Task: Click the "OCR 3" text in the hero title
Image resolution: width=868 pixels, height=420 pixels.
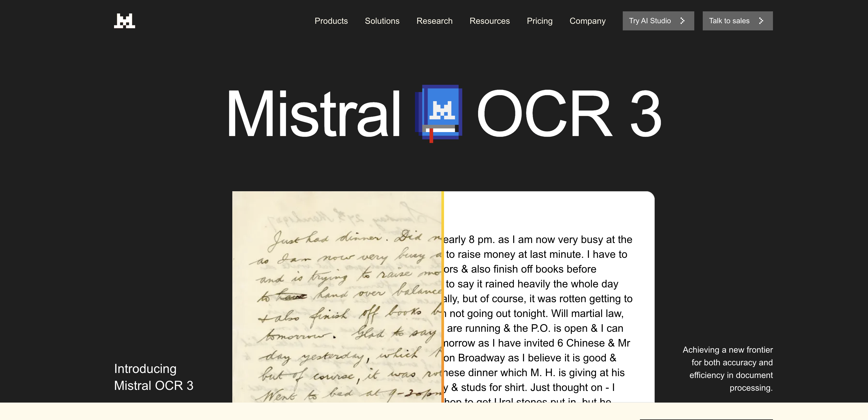Action: point(569,114)
